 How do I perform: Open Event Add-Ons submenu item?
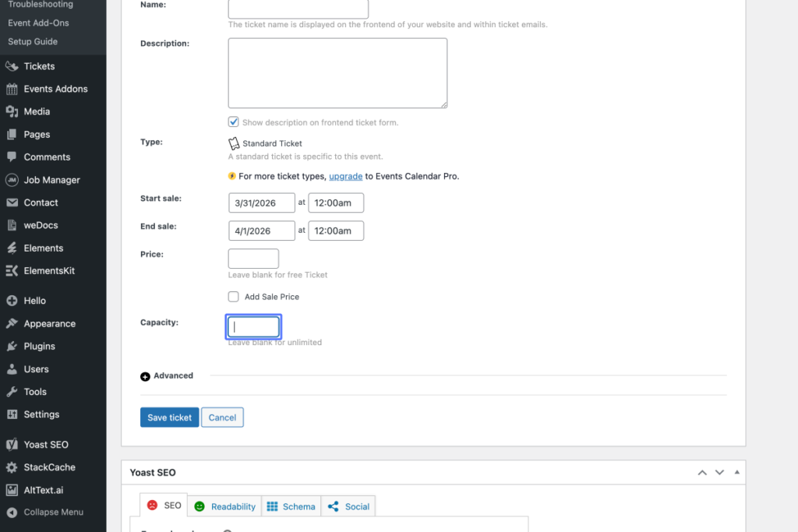pyautogui.click(x=38, y=23)
